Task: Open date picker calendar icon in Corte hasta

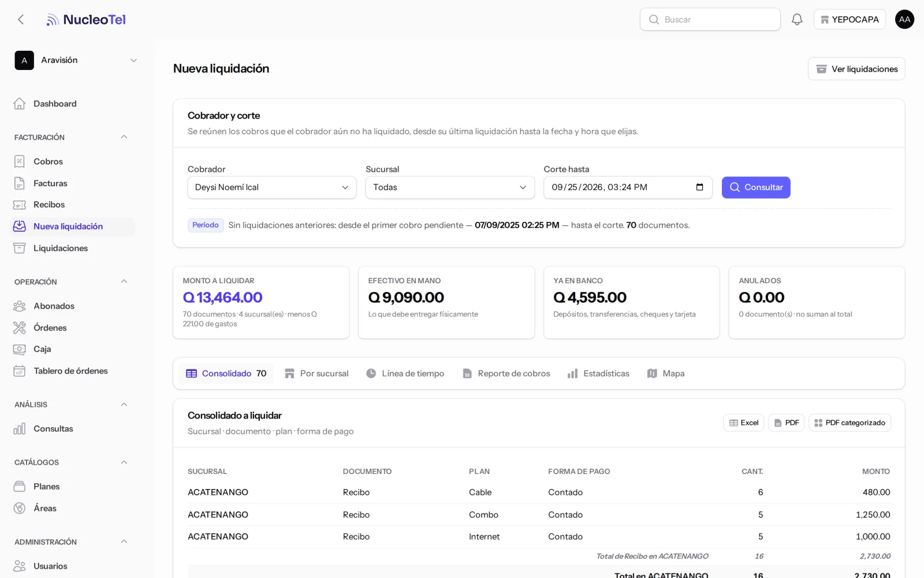Action: point(699,187)
